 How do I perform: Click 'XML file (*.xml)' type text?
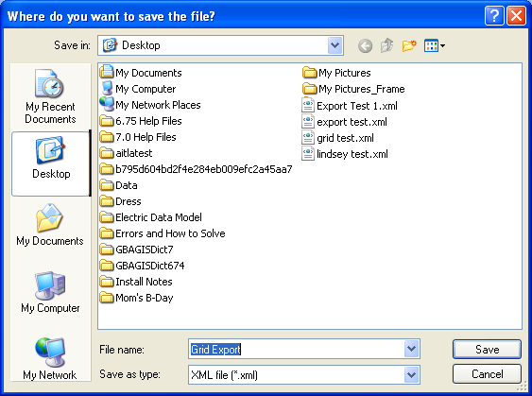tap(224, 375)
